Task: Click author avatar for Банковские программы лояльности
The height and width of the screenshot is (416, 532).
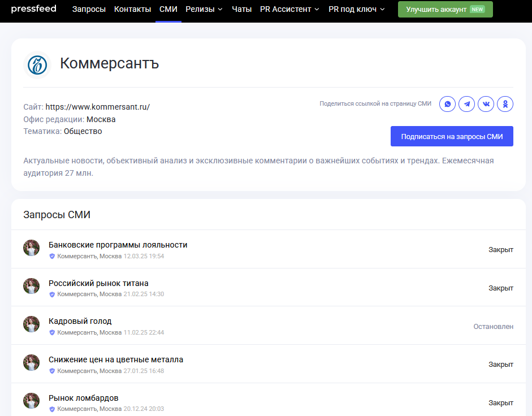Action: tap(31, 248)
